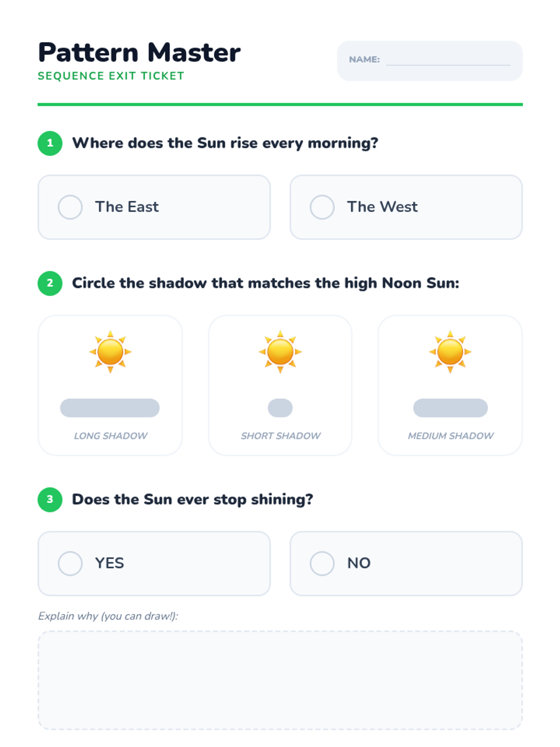Click the medium gray shadow bar
Image resolution: width=560 pixels, height=747 pixels.
(450, 408)
